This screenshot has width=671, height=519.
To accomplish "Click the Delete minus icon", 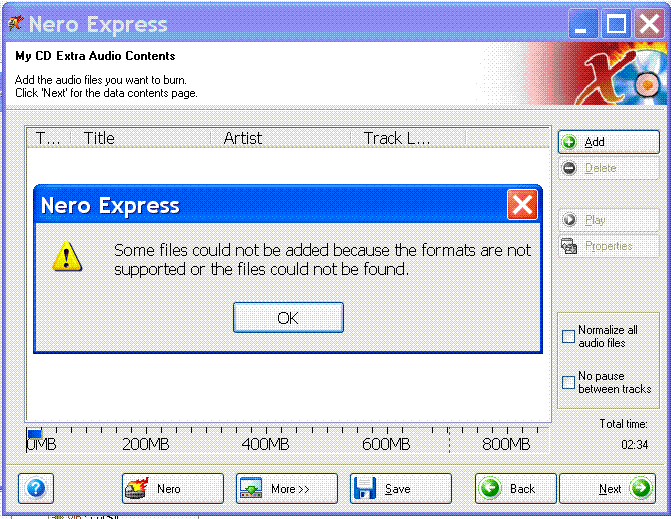I will 569,168.
